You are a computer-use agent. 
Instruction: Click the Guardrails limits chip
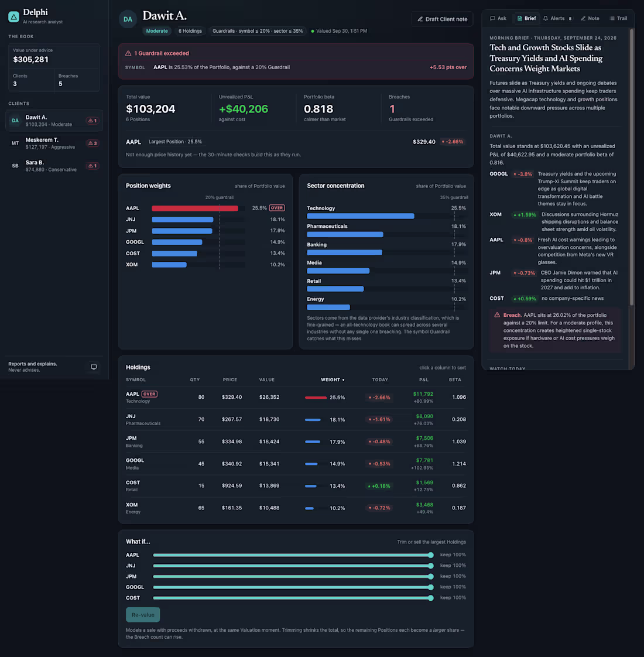pyautogui.click(x=257, y=31)
